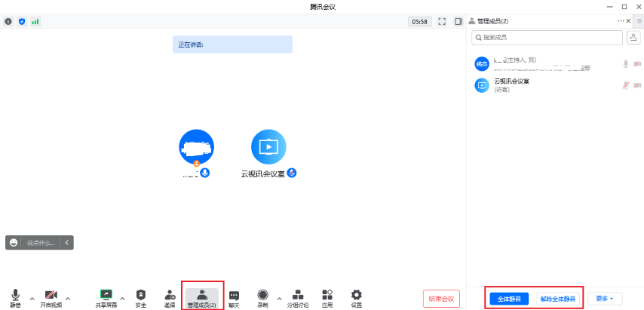Open the 邀请 invite dialog
Screen dimensions: 644x310
[170, 299]
